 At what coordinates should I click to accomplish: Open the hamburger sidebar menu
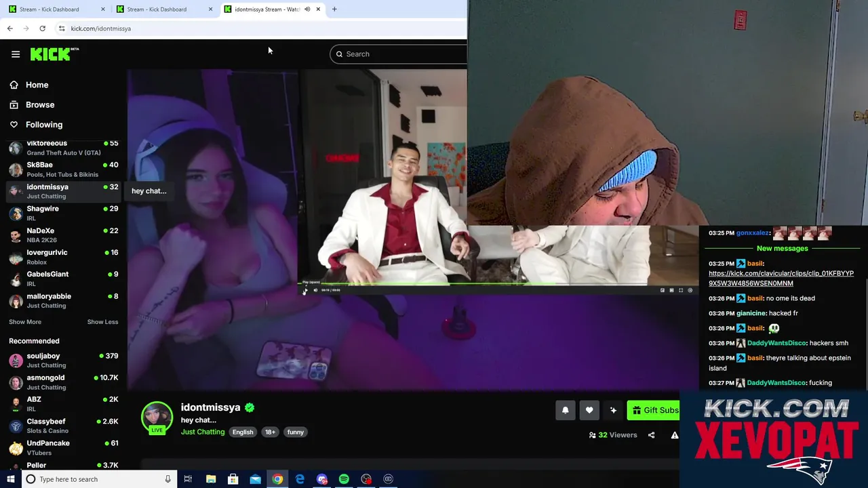16,54
